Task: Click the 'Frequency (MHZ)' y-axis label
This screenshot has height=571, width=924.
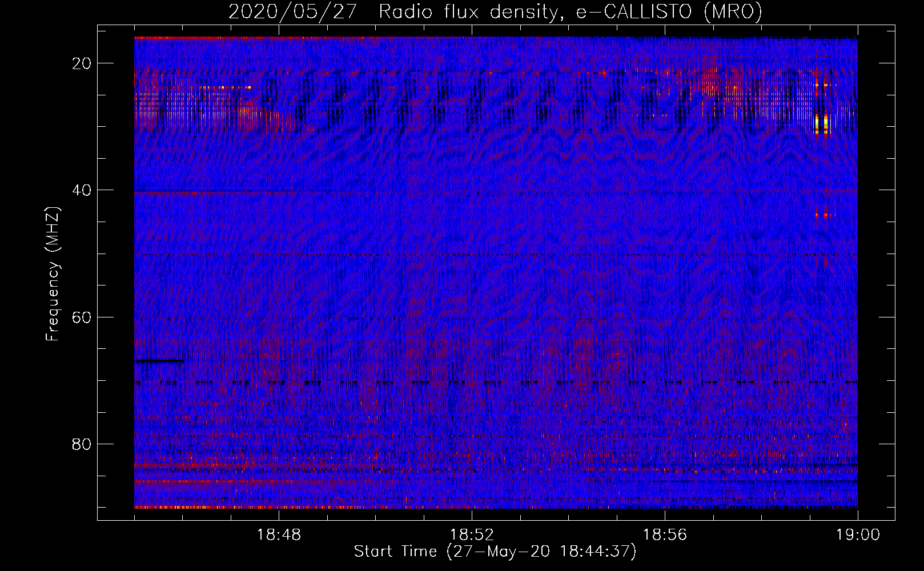Action: coord(53,274)
